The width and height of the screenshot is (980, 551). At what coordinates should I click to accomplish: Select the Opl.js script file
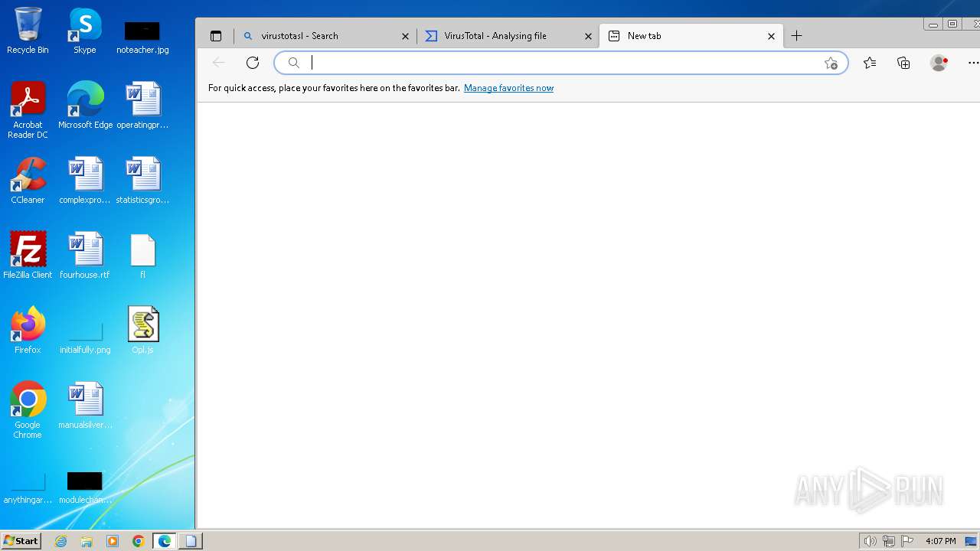click(x=142, y=331)
